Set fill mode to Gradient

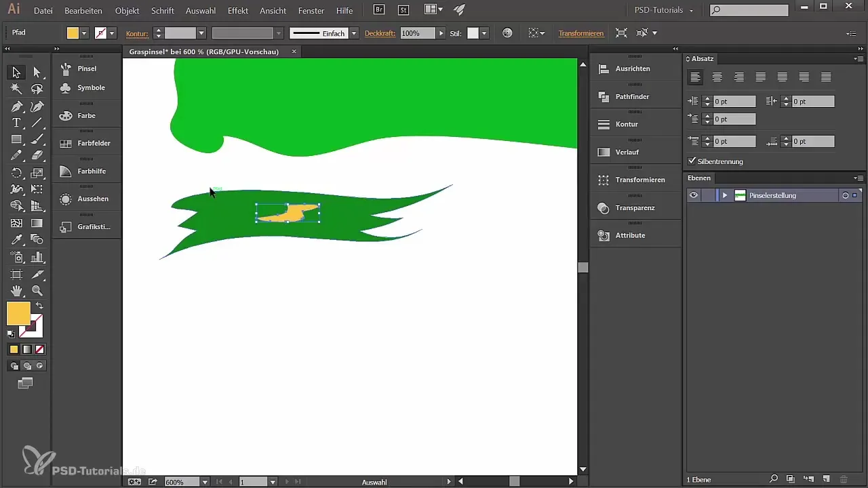26,350
